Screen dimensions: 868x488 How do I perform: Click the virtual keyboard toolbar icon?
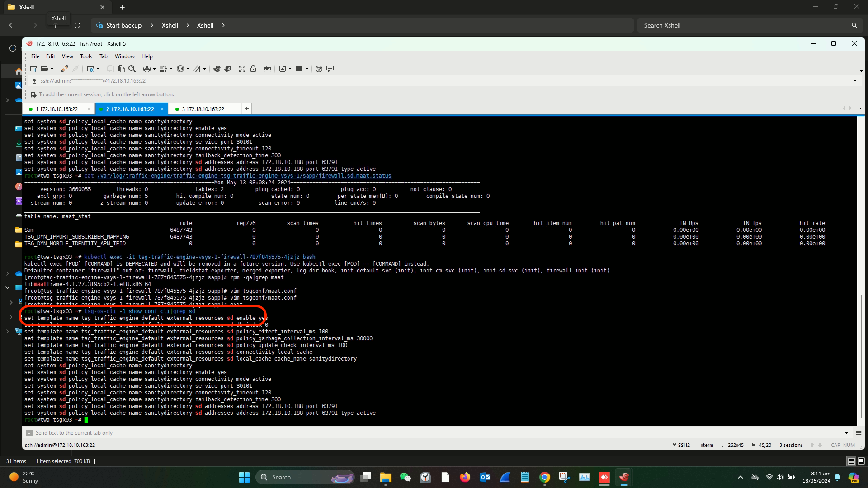coord(268,69)
